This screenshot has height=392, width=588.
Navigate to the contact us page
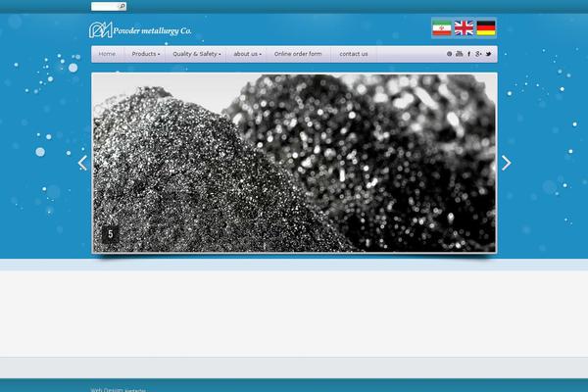(x=353, y=54)
